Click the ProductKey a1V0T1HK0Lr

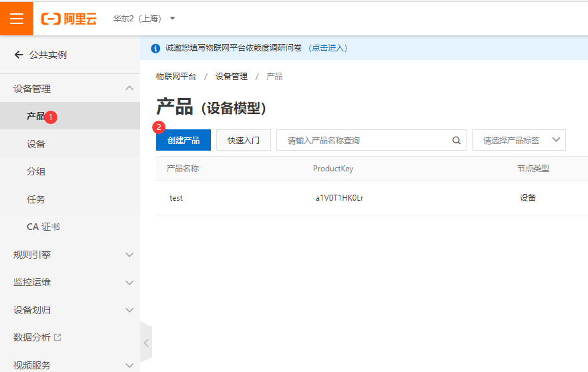tap(339, 198)
